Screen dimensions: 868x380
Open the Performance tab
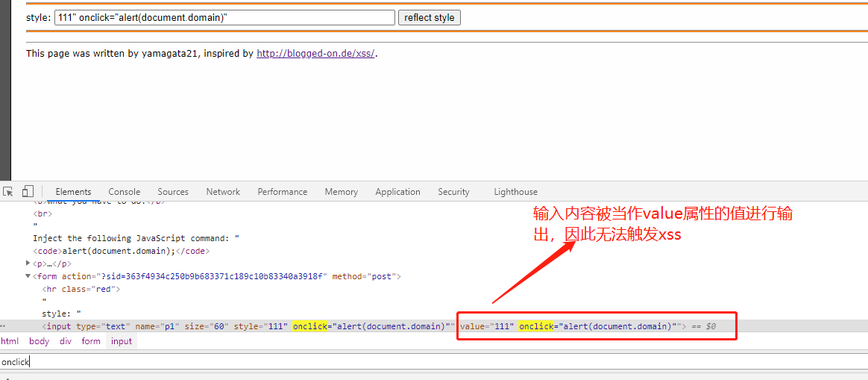click(x=283, y=192)
